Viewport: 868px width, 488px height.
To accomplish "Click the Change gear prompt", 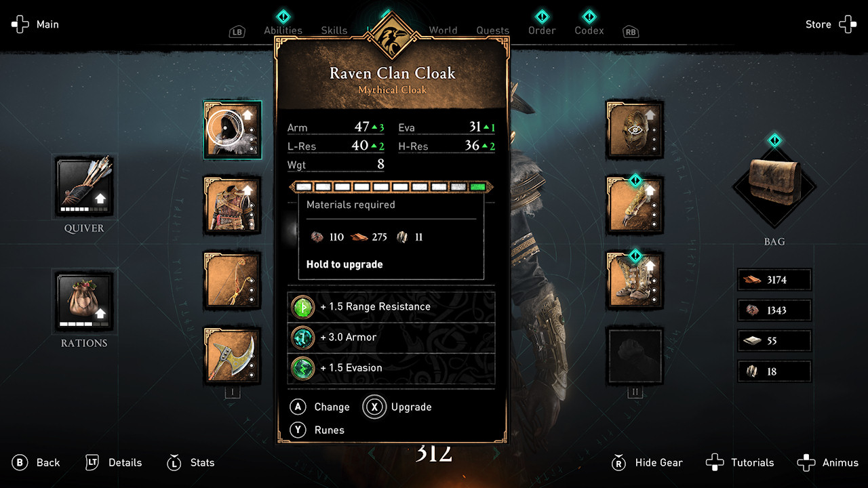I will (x=320, y=407).
